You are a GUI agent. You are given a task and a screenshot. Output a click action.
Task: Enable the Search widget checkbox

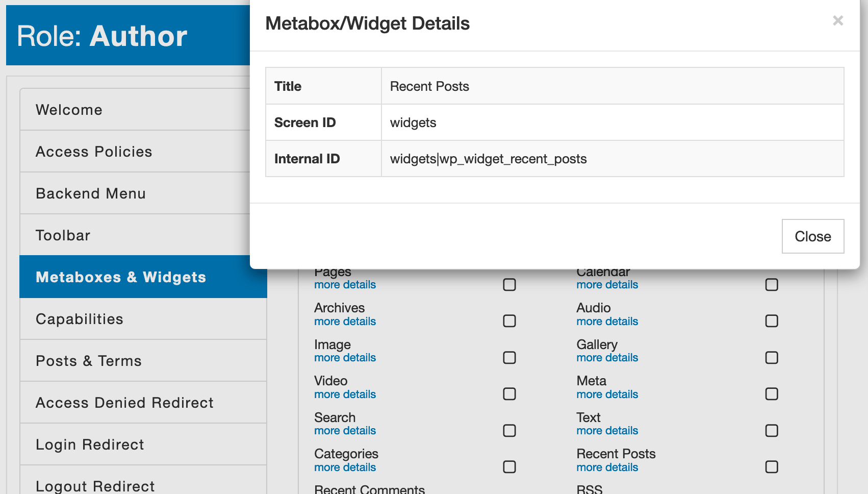point(509,431)
